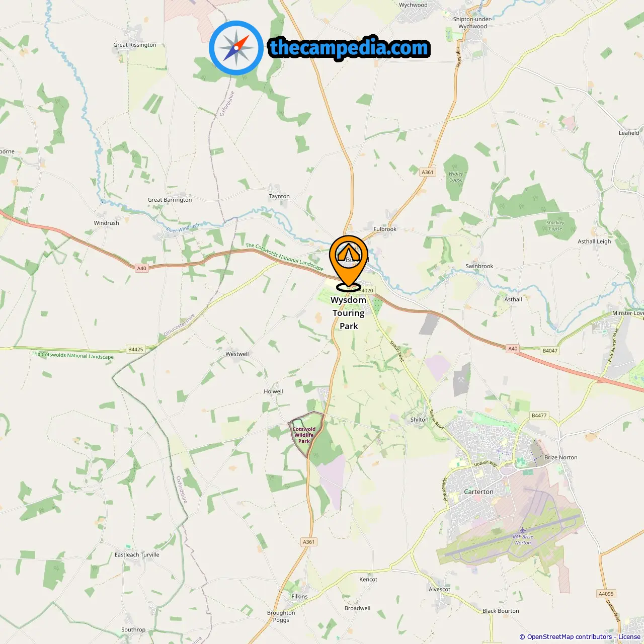Open thecampedia.com logo text
This screenshot has height=644, width=644.
tap(349, 48)
